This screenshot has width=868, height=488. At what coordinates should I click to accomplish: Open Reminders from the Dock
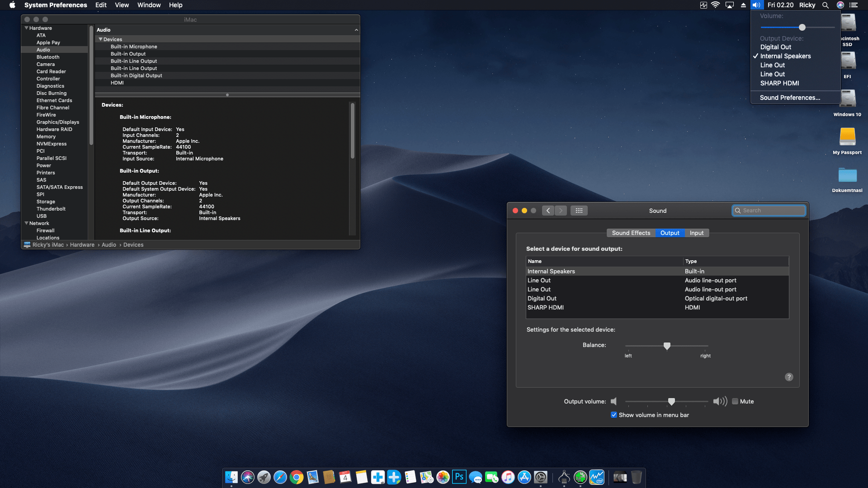tap(410, 477)
